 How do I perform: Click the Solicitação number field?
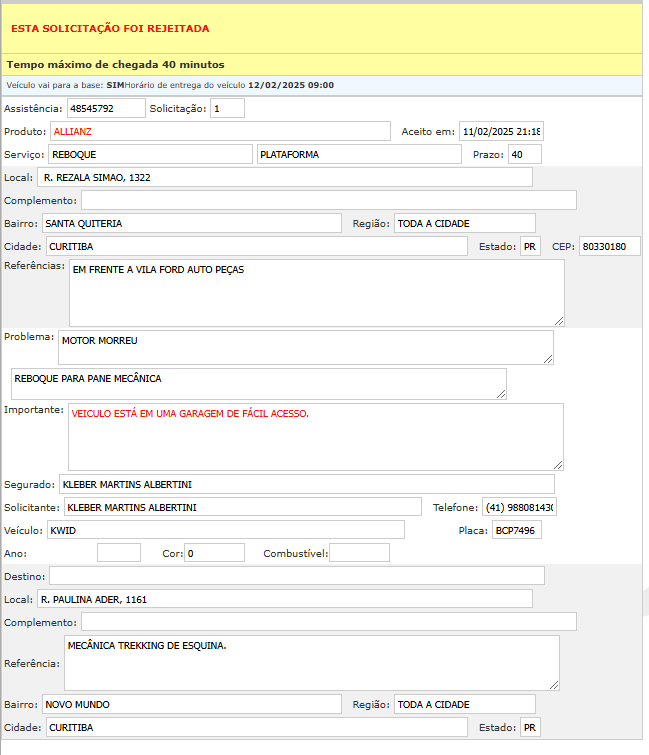(x=227, y=108)
